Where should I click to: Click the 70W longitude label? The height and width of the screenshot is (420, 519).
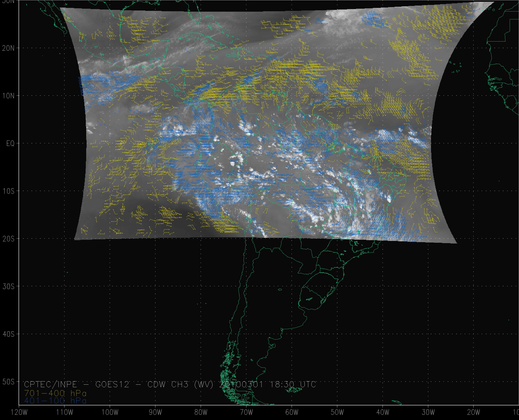point(246,412)
